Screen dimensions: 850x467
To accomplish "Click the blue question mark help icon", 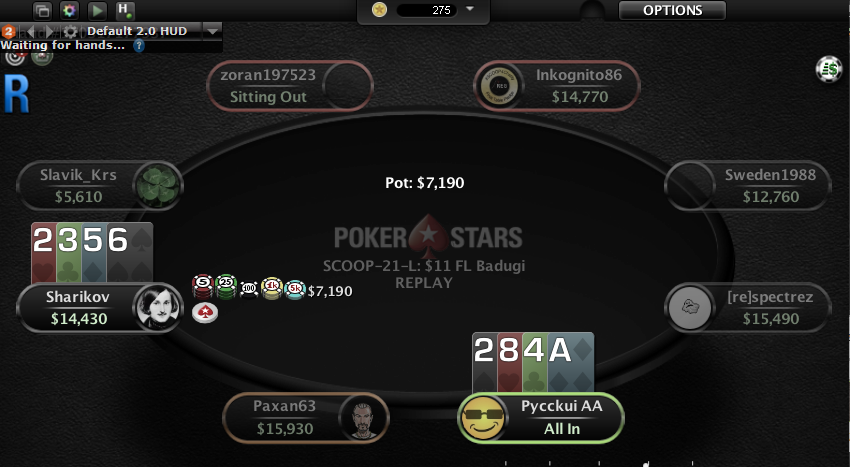I will (x=139, y=46).
